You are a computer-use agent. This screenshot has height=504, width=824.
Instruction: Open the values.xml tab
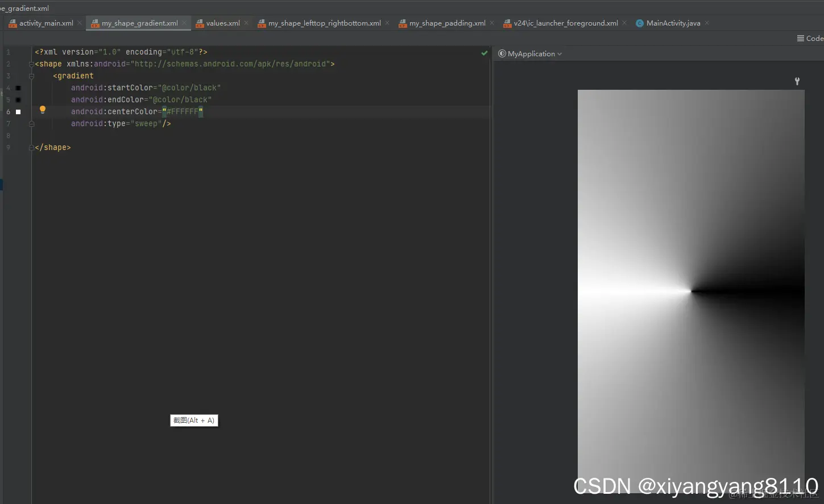click(x=223, y=23)
